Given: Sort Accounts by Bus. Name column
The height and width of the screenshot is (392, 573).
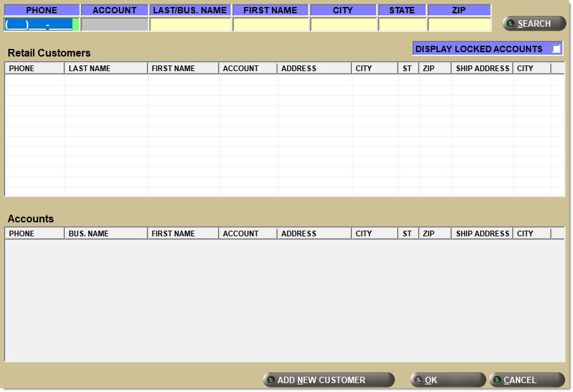Looking at the screenshot, I should click(x=105, y=233).
